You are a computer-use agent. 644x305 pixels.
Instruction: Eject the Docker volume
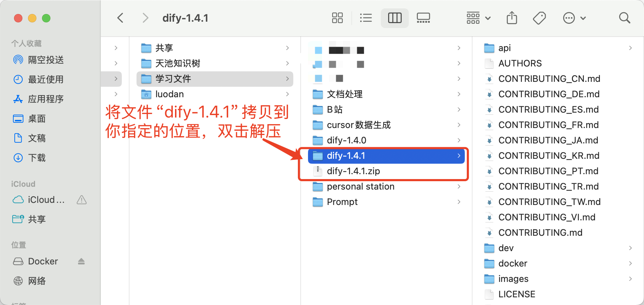point(81,261)
